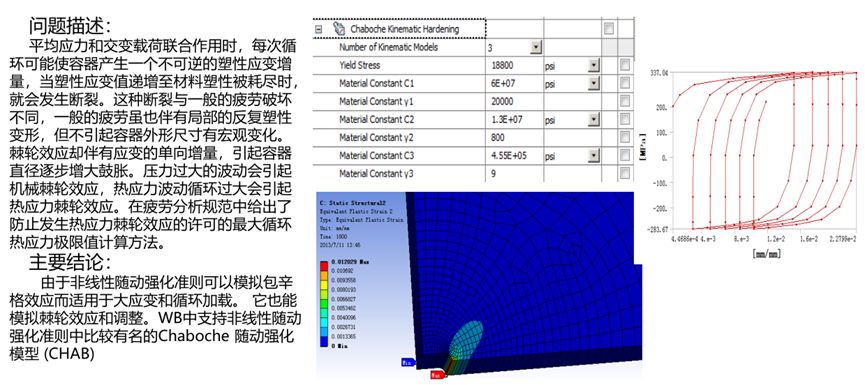The height and width of the screenshot is (385, 865).
Task: Open the Yield Stress unit dropdown
Action: [x=594, y=66]
